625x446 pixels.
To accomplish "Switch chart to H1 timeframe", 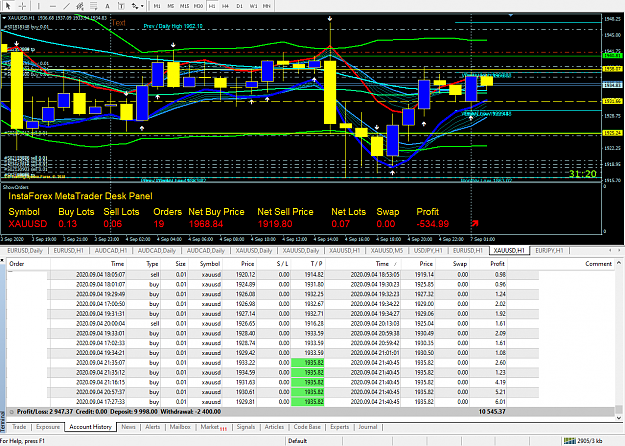I will (212, 6).
